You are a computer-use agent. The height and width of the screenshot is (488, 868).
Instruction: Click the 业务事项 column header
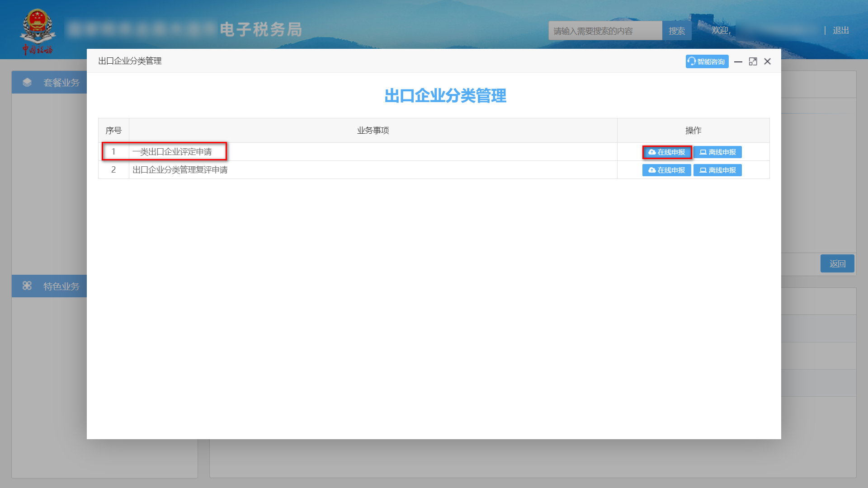[x=373, y=130]
